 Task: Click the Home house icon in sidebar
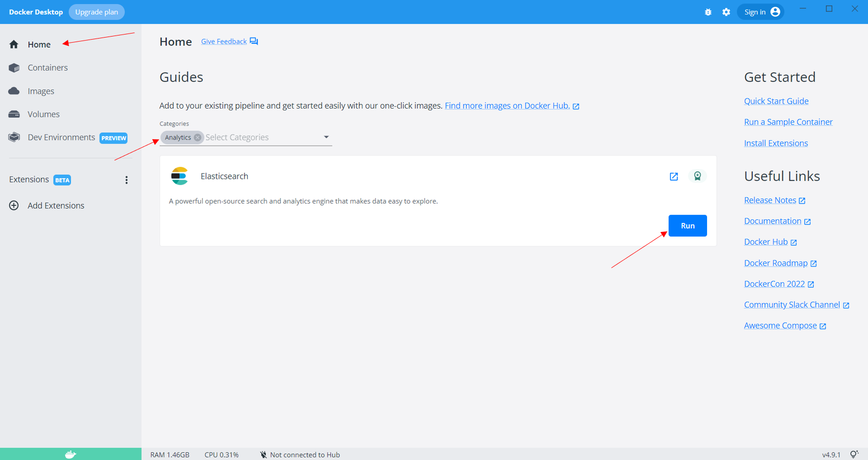tap(14, 45)
